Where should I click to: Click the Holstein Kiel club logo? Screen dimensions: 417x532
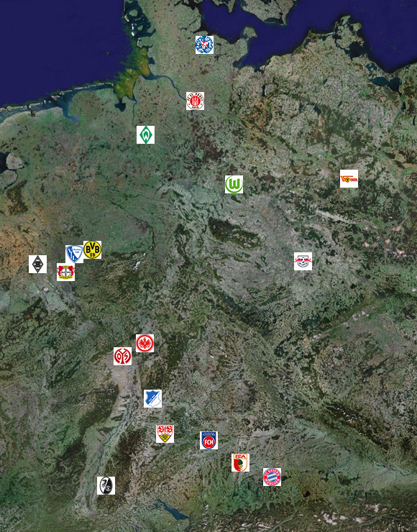[204, 45]
